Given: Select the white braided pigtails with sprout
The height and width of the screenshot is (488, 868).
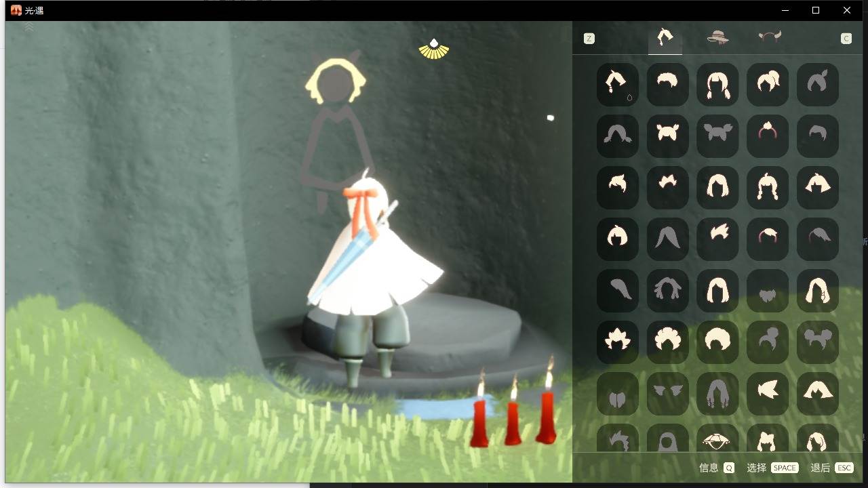Looking at the screenshot, I should [x=768, y=188].
